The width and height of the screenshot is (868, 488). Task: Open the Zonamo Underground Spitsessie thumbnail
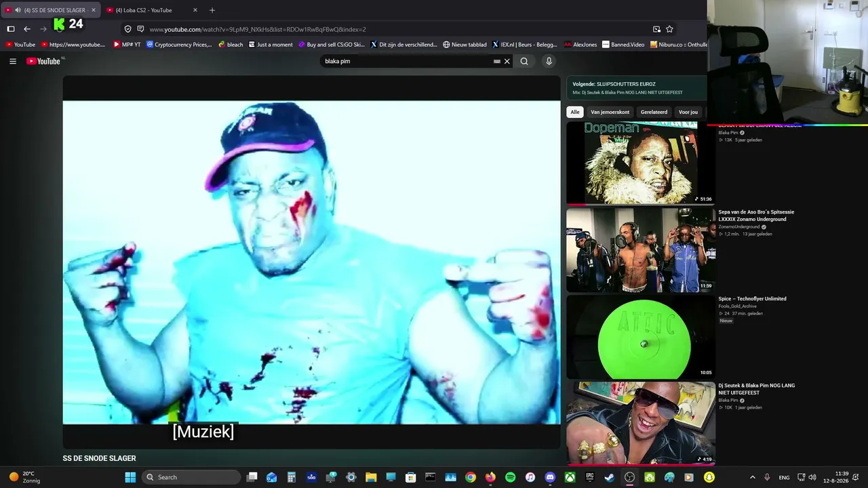[x=641, y=250]
